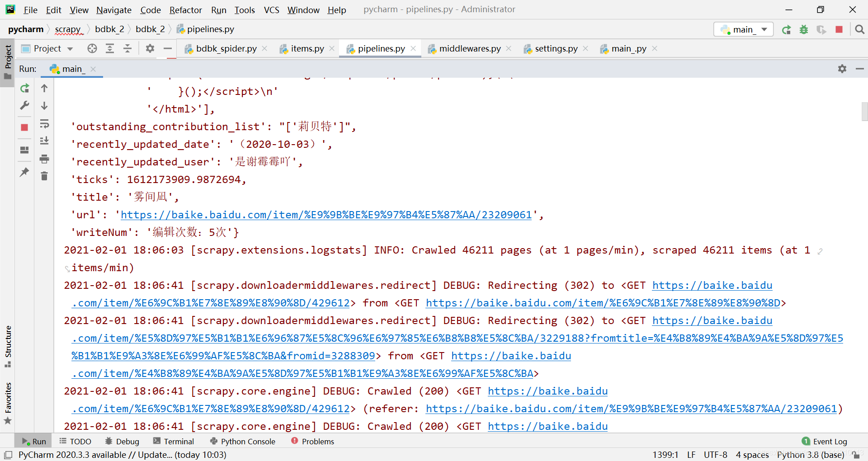868x461 pixels.
Task: Toggle the Project side tool window
Action: point(8,62)
